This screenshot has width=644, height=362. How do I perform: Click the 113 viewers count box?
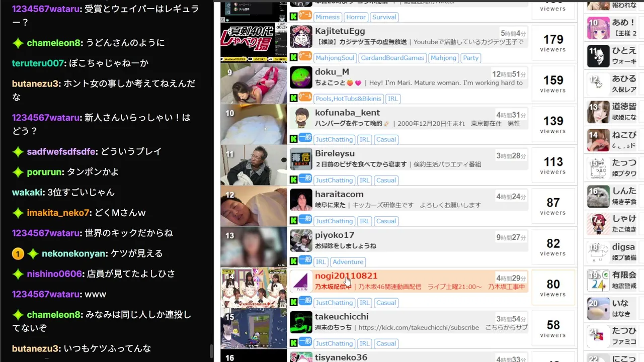pos(553,165)
